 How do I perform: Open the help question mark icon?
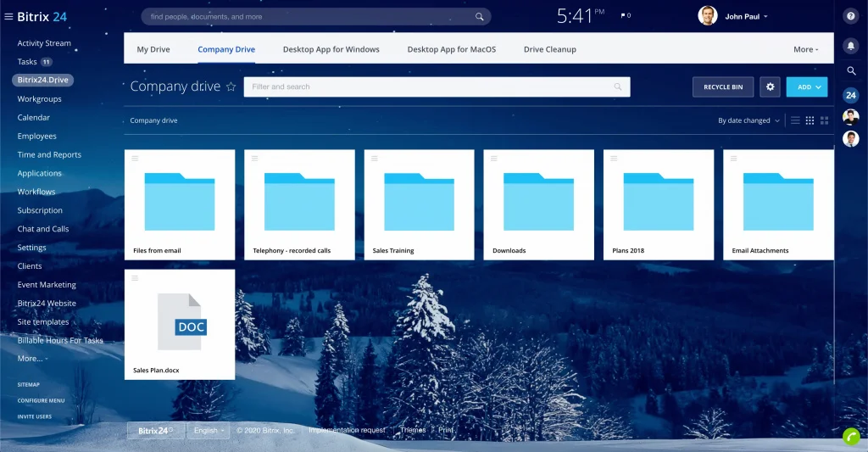[851, 16]
